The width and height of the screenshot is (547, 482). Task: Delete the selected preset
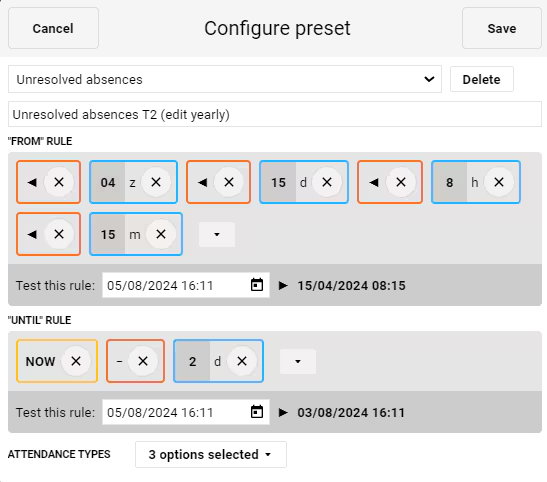tap(481, 79)
